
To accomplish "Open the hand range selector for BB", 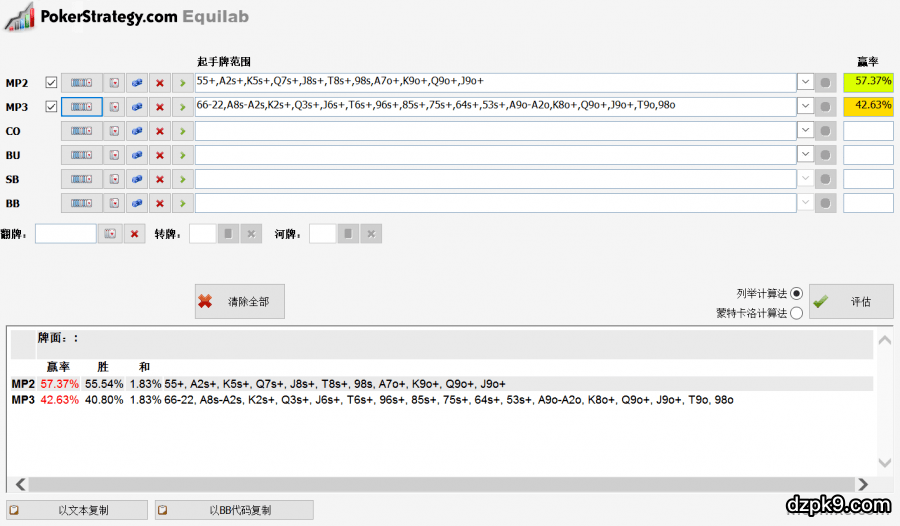I will pyautogui.click(x=81, y=203).
